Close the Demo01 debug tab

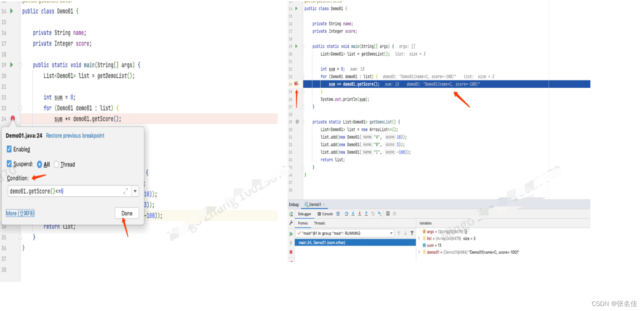click(x=324, y=205)
